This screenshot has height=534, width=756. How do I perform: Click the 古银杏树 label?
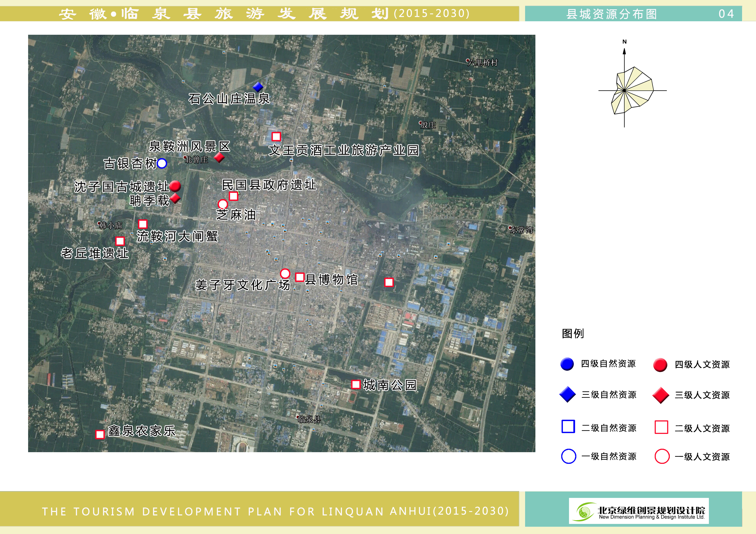coord(130,164)
